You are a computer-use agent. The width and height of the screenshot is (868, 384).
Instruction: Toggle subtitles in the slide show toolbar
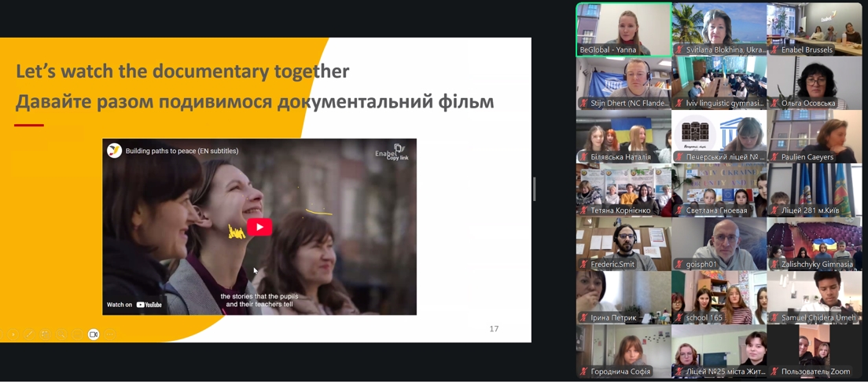77,335
